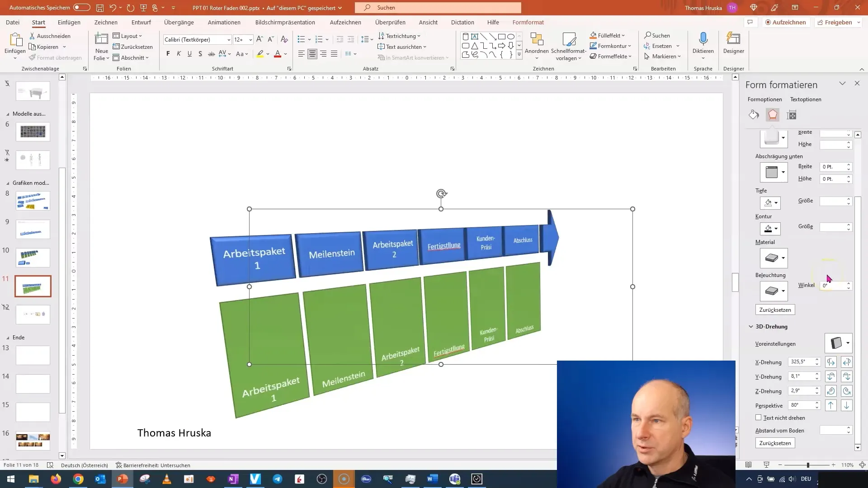Apply italic formatting
This screenshot has width=868, height=488.
tap(179, 54)
